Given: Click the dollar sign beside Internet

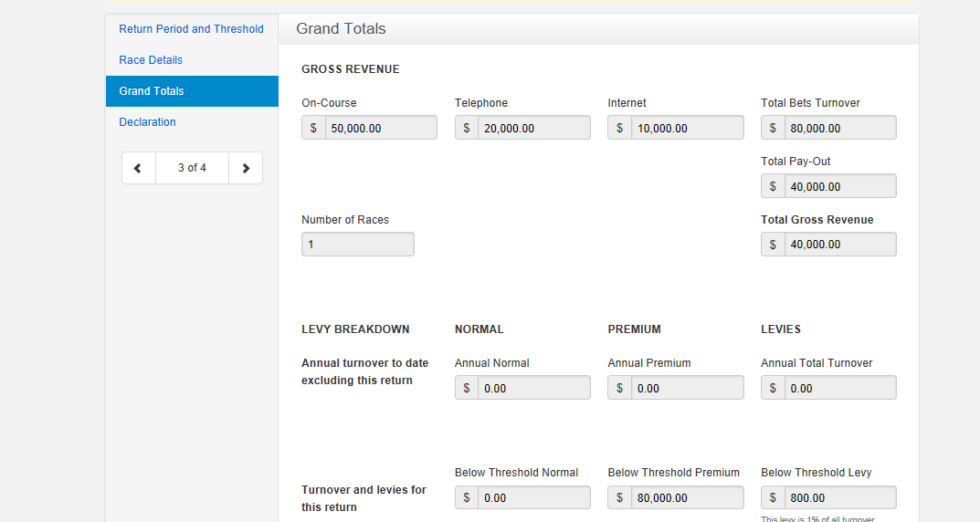Looking at the screenshot, I should (620, 128).
